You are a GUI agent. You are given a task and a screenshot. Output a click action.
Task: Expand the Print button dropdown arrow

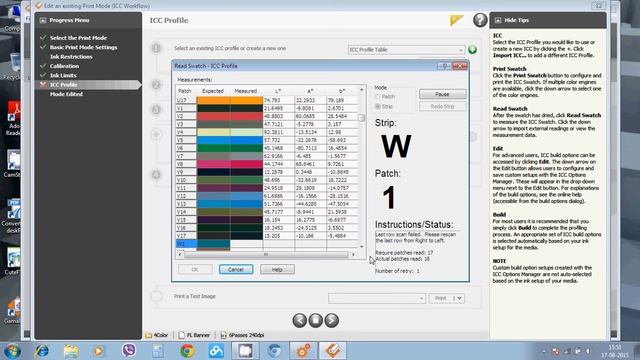pos(459,298)
